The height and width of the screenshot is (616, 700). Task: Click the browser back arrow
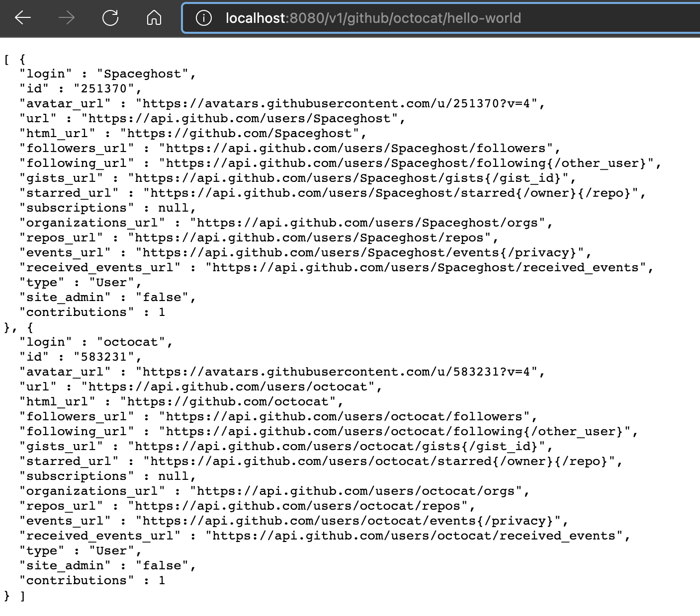pyautogui.click(x=23, y=18)
